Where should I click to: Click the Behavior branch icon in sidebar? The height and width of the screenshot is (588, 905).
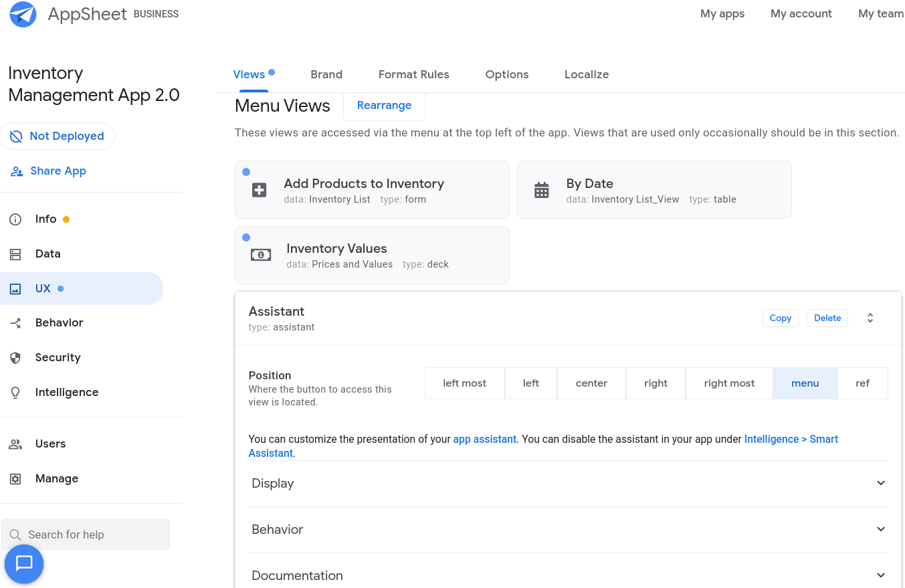click(15, 323)
